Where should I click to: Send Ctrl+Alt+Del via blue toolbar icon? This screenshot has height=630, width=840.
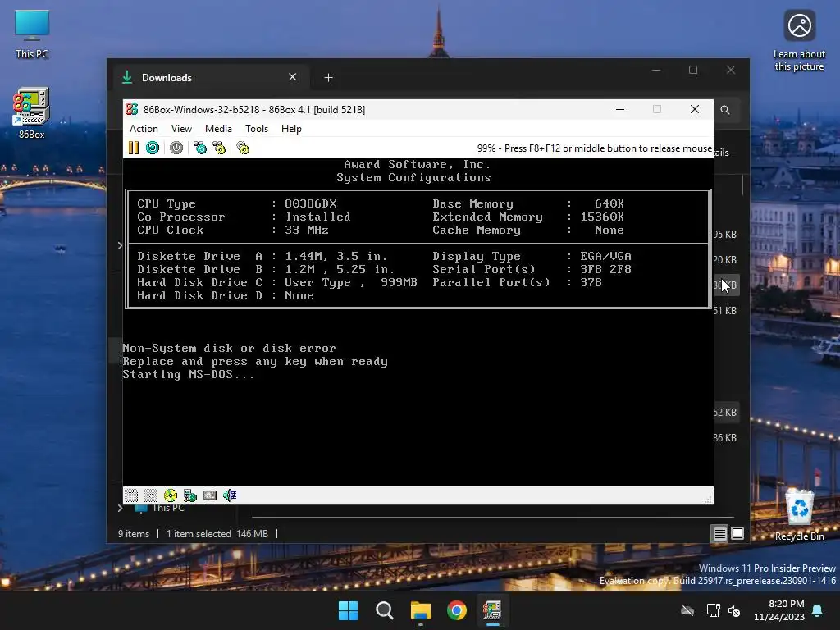tap(200, 148)
